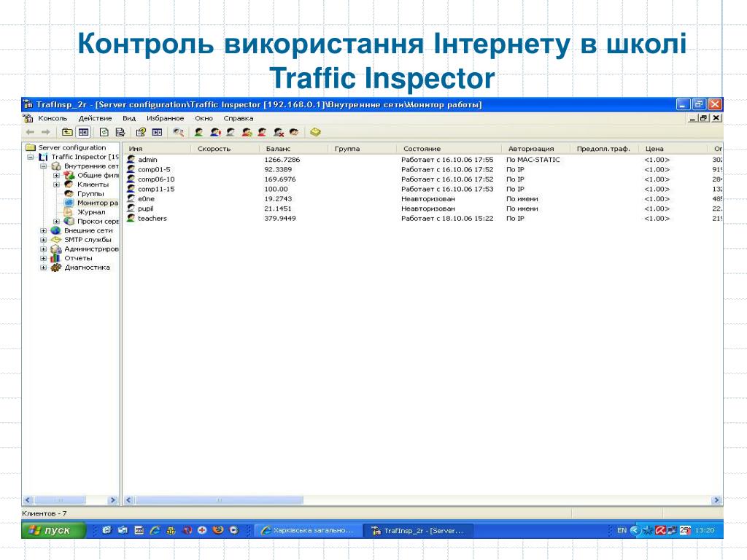The height and width of the screenshot is (560, 747).
Task: Open the Окно menu
Action: (x=204, y=118)
